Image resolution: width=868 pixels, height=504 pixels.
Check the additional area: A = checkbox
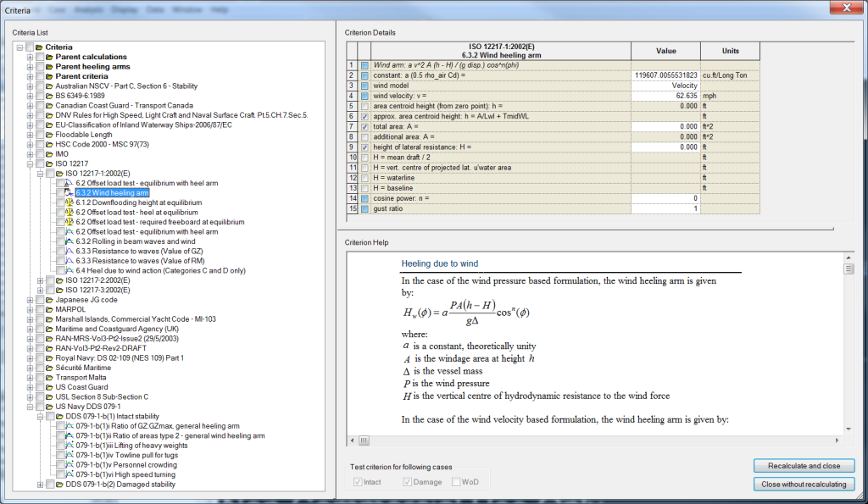click(x=364, y=137)
